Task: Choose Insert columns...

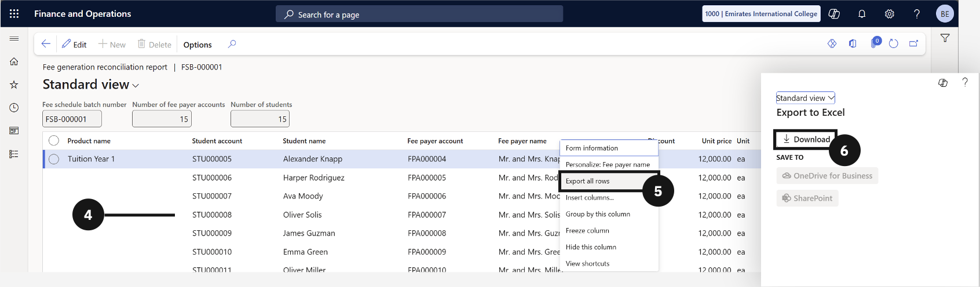Action: click(609, 197)
